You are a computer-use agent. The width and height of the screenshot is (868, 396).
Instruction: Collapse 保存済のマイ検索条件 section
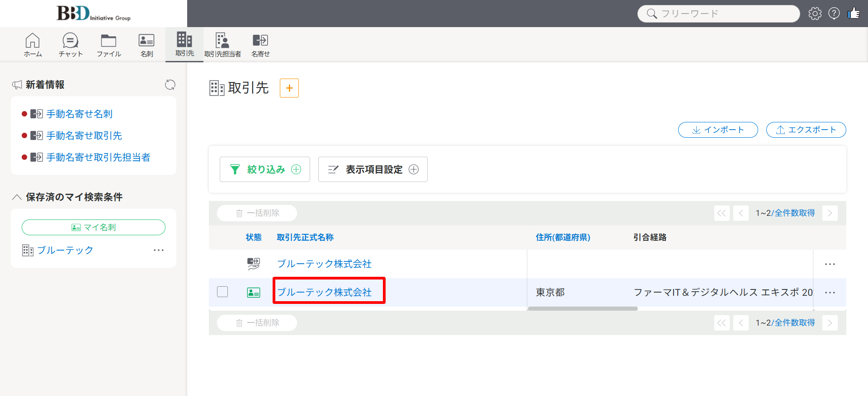tap(17, 197)
